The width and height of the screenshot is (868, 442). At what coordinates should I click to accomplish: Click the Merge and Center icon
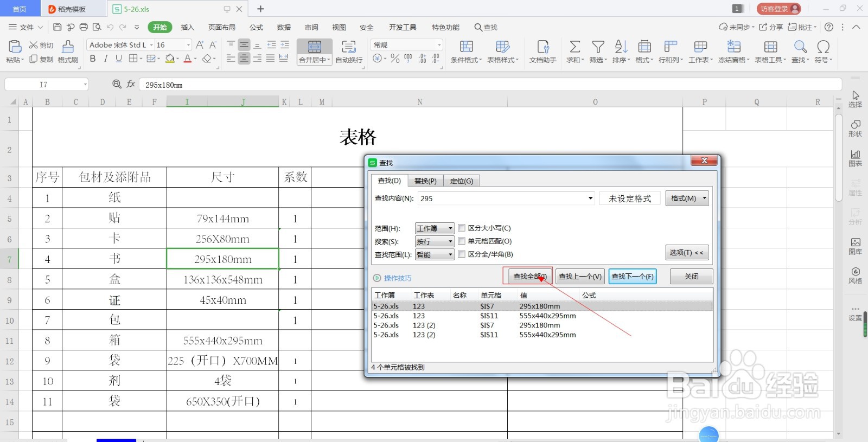315,47
